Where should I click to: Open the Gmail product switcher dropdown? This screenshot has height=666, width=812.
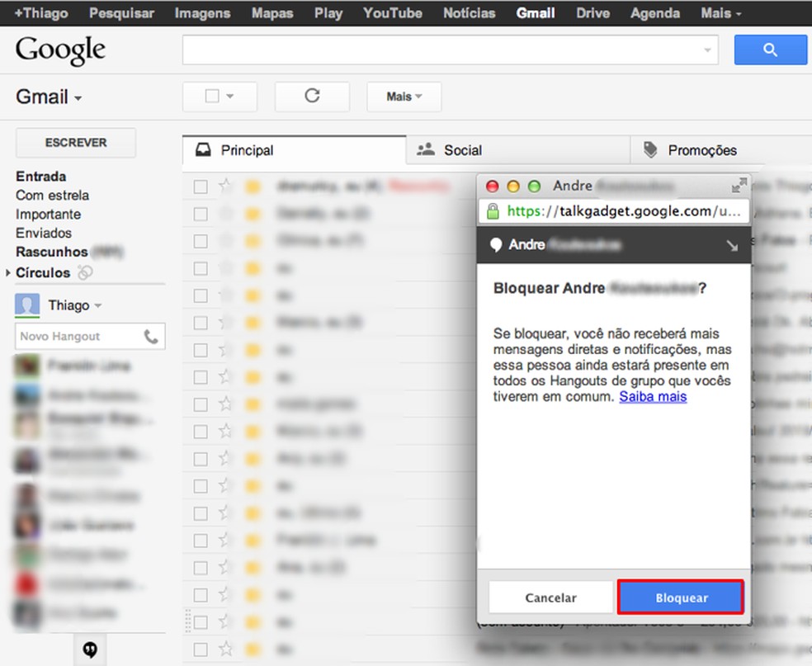point(78,98)
